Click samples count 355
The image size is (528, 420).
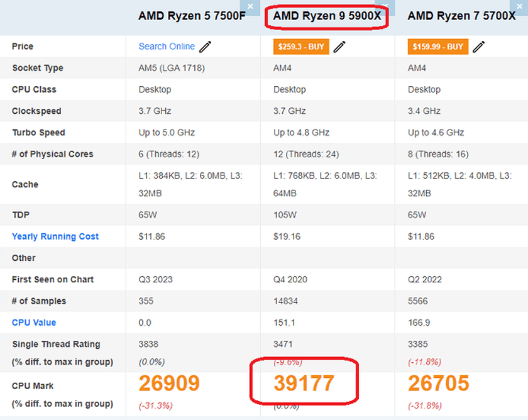click(146, 301)
